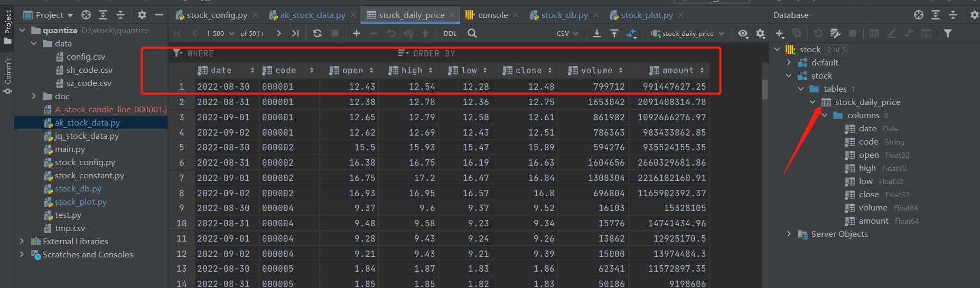Toggle the eye view options icon
Image resolution: width=980 pixels, height=288 pixels.
tap(743, 33)
